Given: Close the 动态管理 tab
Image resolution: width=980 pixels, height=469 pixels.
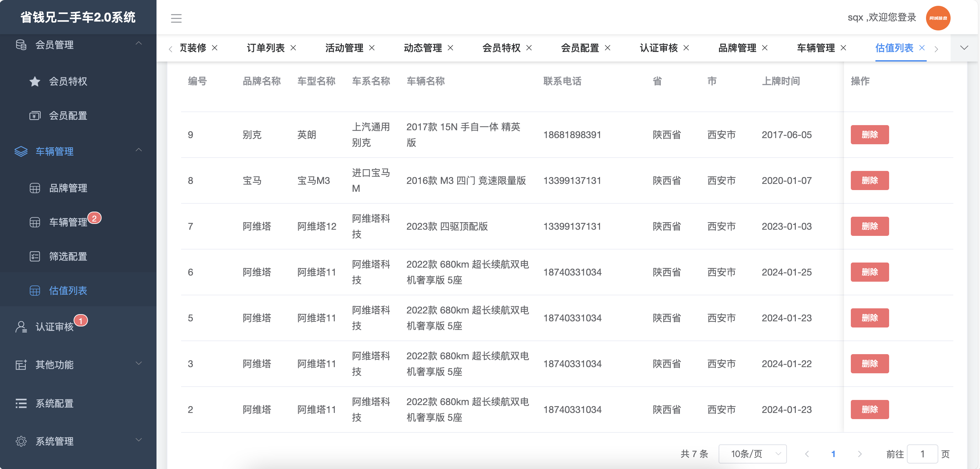Looking at the screenshot, I should (x=450, y=48).
